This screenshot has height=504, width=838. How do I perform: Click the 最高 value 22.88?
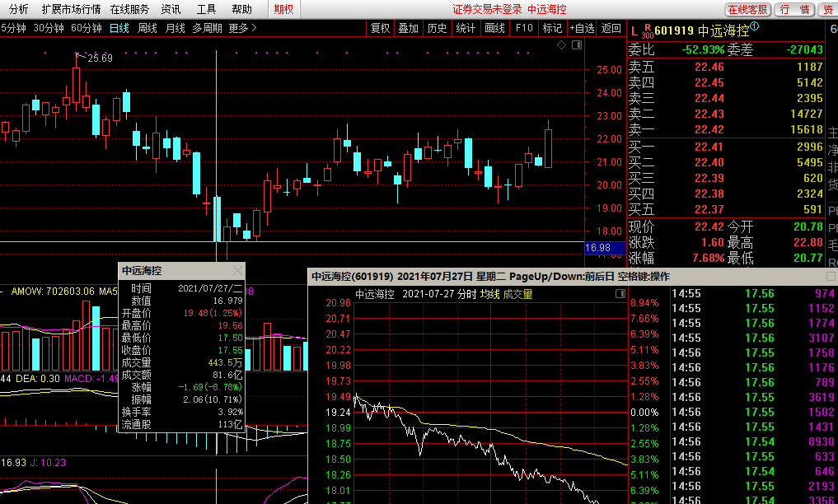[x=808, y=242]
